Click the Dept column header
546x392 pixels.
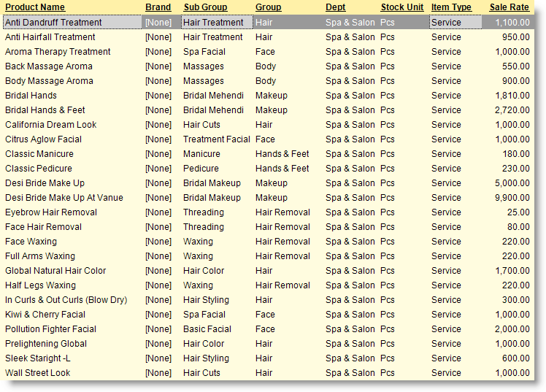point(335,7)
